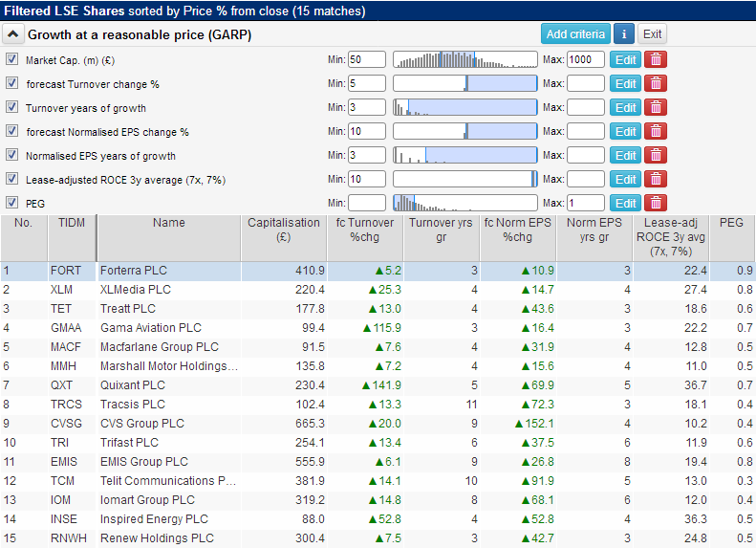Edit Normalised EPS years of growth criterion

click(625, 155)
